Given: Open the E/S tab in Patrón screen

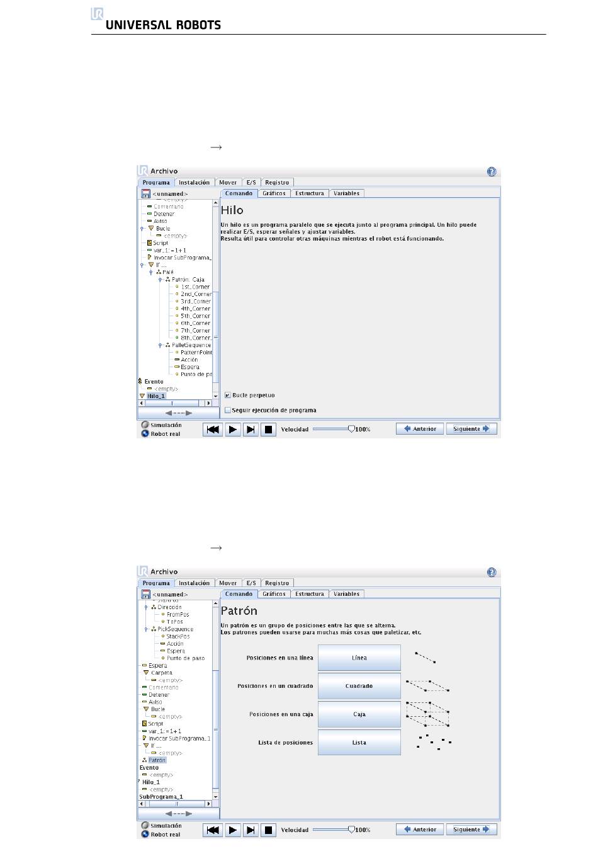Looking at the screenshot, I should click(251, 583).
